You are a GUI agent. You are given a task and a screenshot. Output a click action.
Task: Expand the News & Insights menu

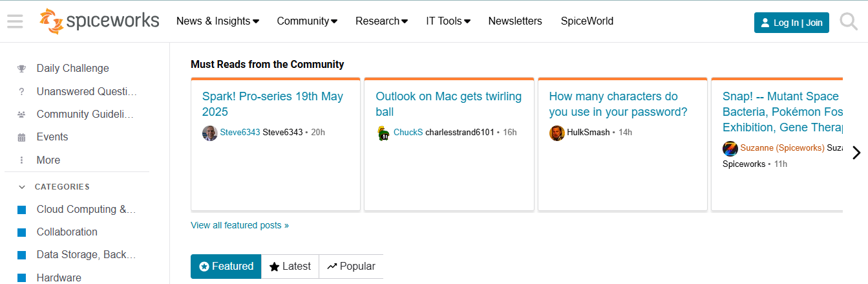tap(218, 21)
